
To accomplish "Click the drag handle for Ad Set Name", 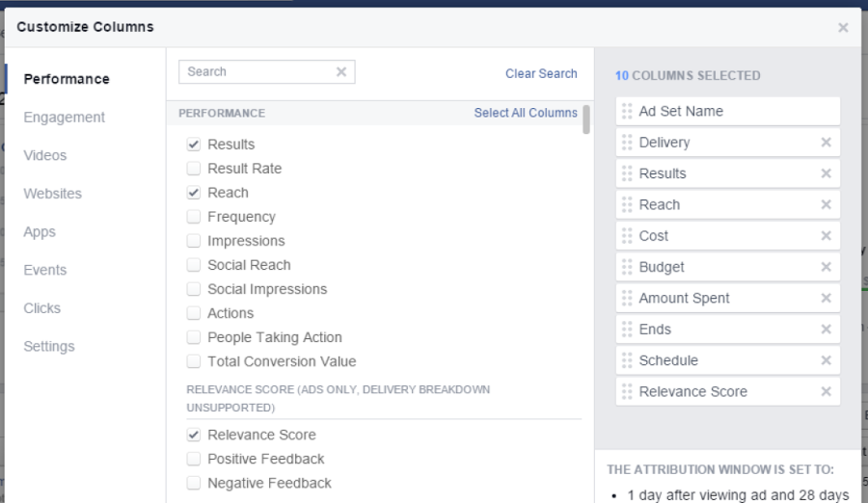I will click(x=627, y=111).
